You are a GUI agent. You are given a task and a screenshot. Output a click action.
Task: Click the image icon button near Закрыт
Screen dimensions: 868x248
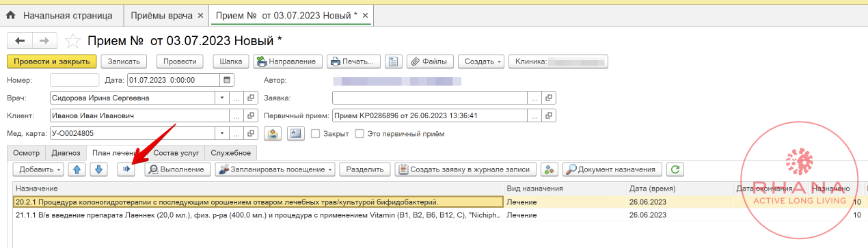click(295, 133)
